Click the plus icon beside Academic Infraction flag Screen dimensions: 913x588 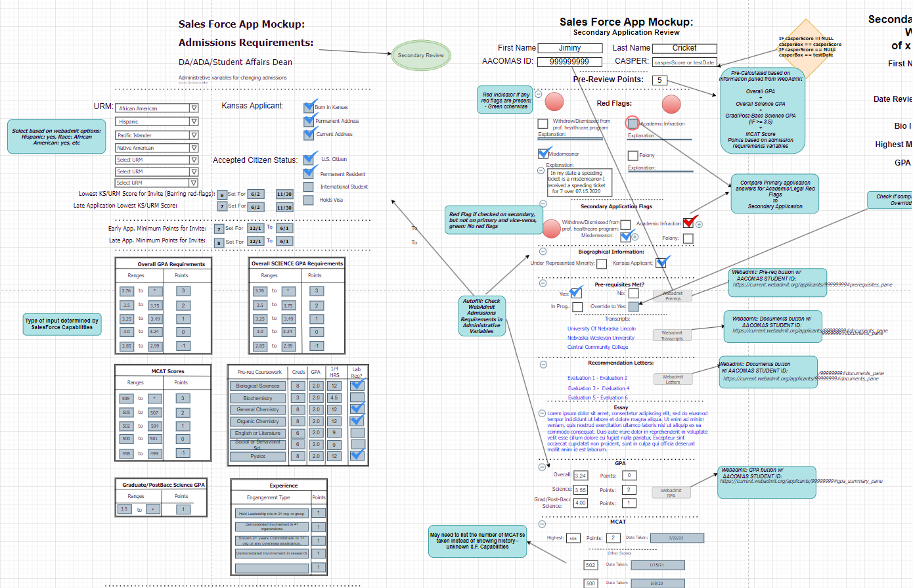pos(699,224)
